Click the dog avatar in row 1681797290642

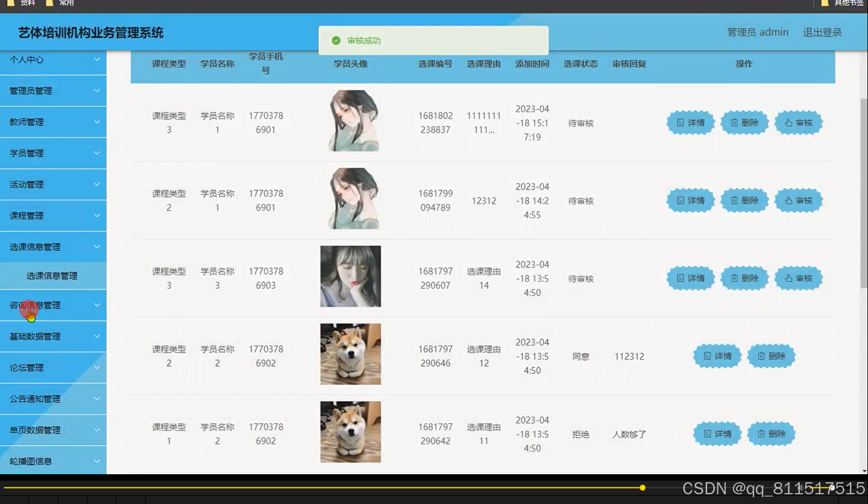coord(350,432)
